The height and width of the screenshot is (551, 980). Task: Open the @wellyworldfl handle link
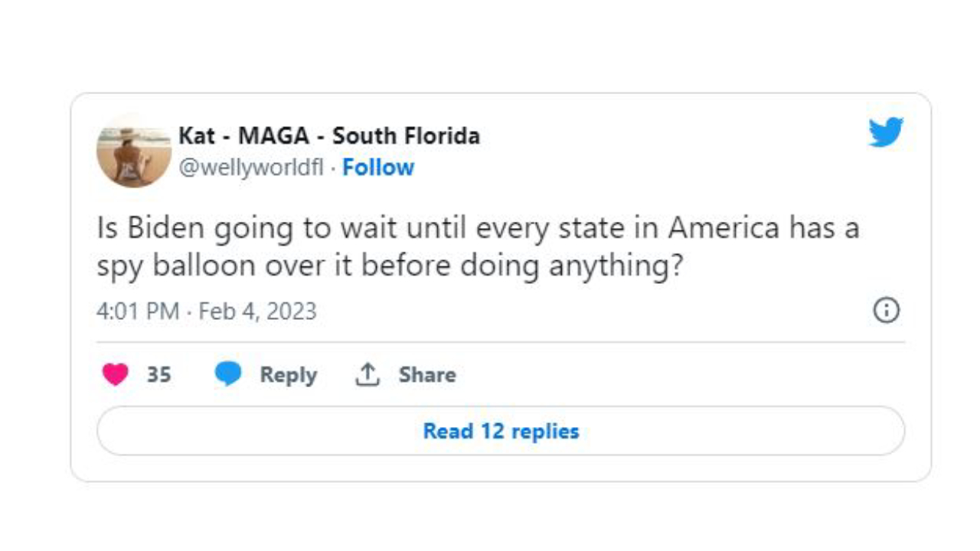coord(251,168)
